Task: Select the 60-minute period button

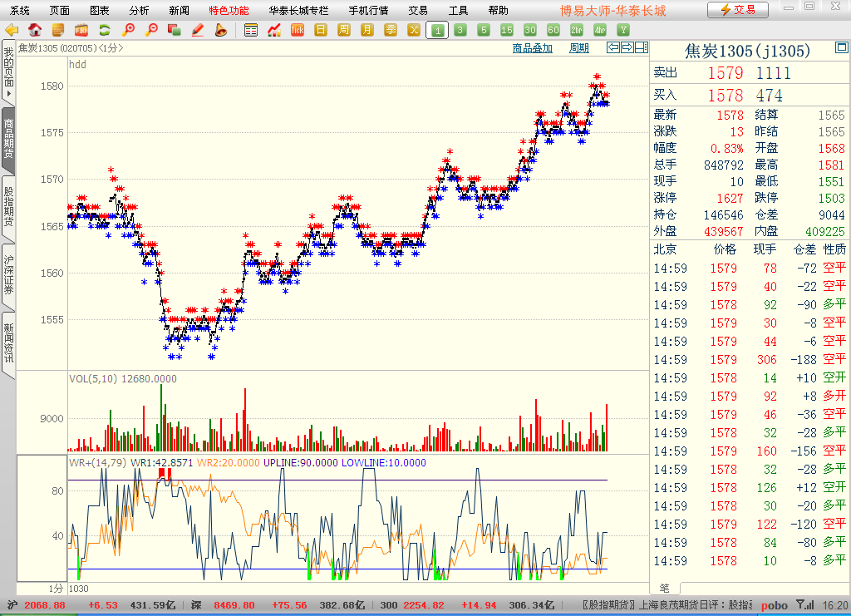Action: 553,30
